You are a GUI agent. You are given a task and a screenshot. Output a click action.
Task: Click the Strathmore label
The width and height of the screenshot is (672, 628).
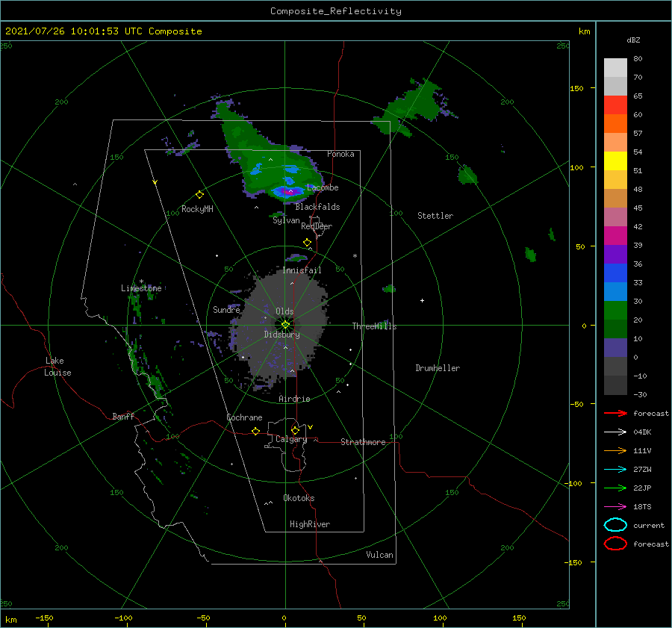(x=363, y=442)
